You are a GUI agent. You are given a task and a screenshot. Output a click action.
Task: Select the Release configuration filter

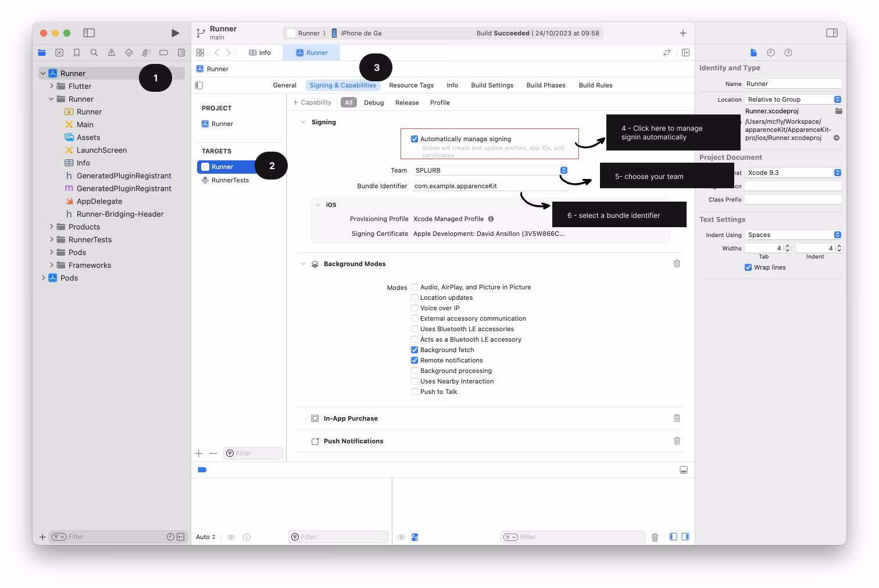[407, 103]
